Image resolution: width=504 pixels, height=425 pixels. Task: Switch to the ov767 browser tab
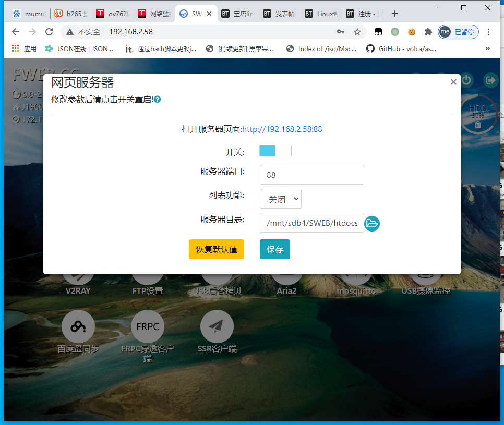point(113,14)
